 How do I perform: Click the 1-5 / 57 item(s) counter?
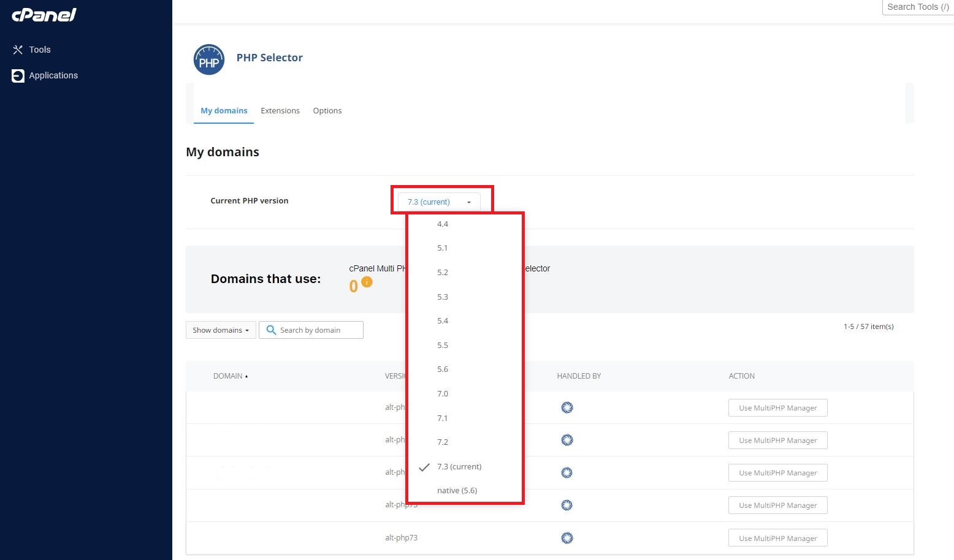[x=868, y=327]
